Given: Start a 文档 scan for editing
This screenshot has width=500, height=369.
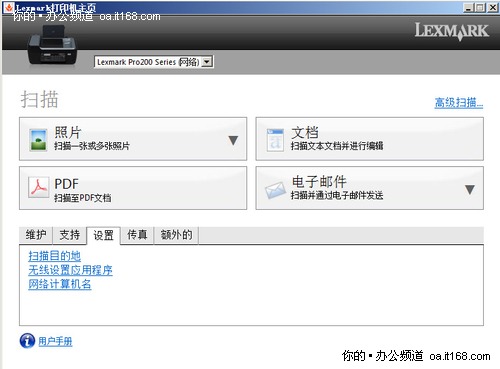Looking at the screenshot, I should coord(369,139).
